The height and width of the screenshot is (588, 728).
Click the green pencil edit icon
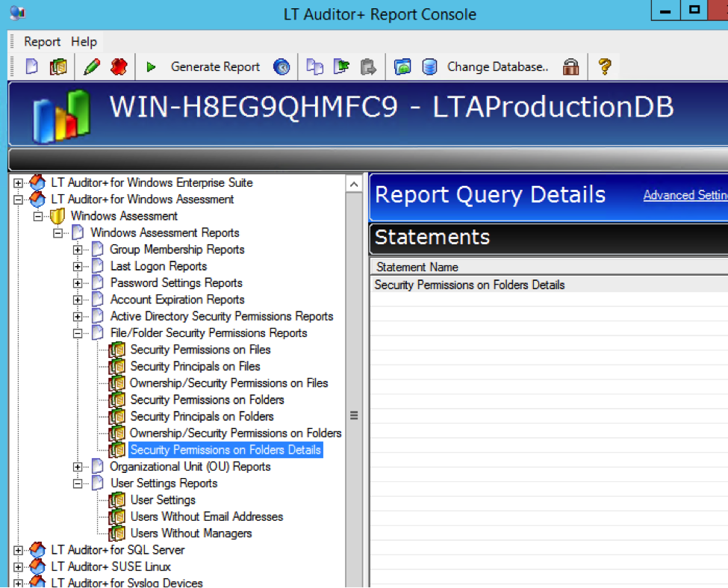[91, 67]
